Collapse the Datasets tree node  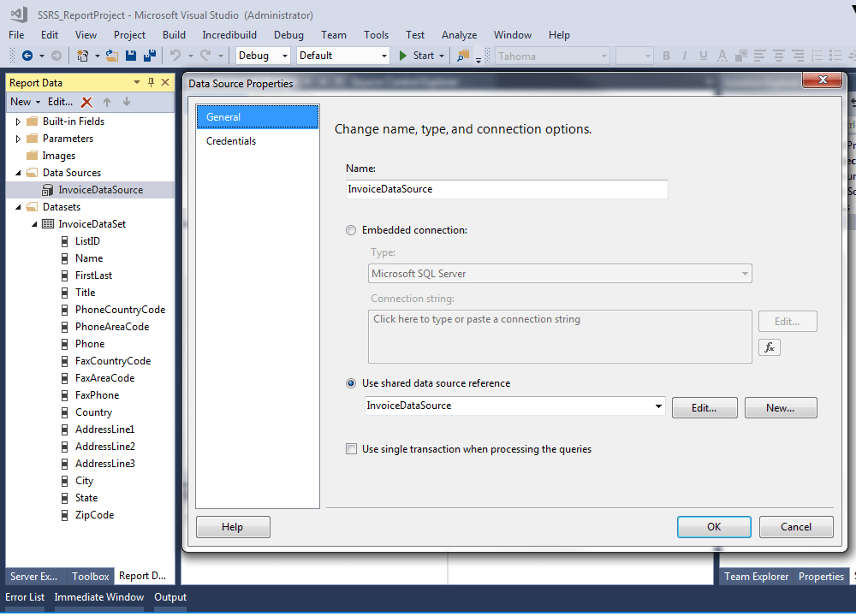(x=16, y=206)
